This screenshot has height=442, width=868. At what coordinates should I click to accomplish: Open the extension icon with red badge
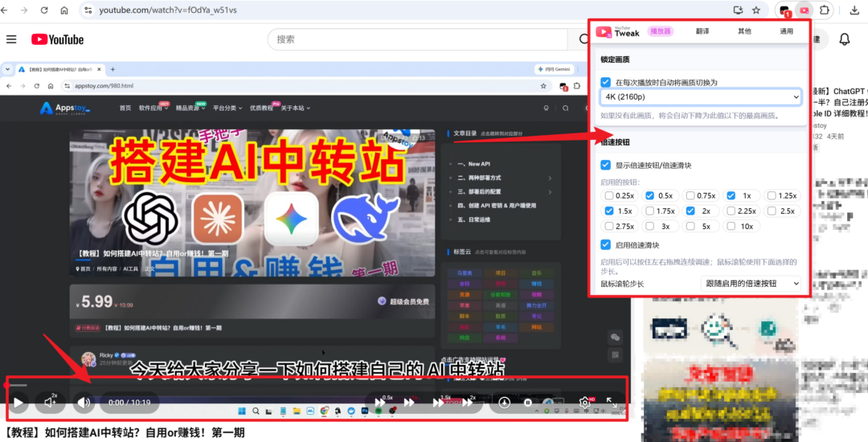[x=784, y=10]
